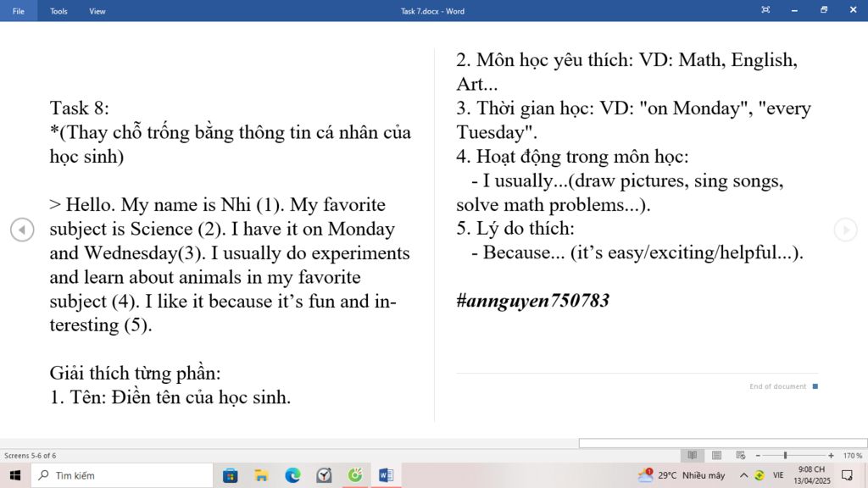
Task: Click the zoom in plus button
Action: coord(831,455)
